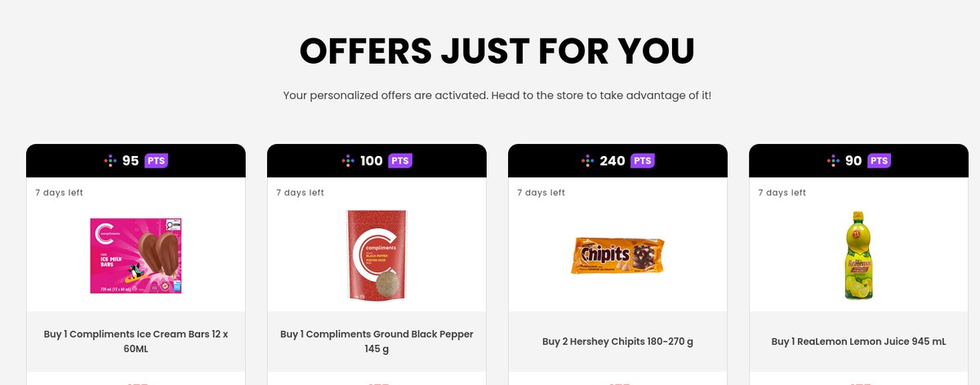The width and height of the screenshot is (980, 385).
Task: Open the Compliments Ice Milk Bars product image
Action: coord(136,255)
